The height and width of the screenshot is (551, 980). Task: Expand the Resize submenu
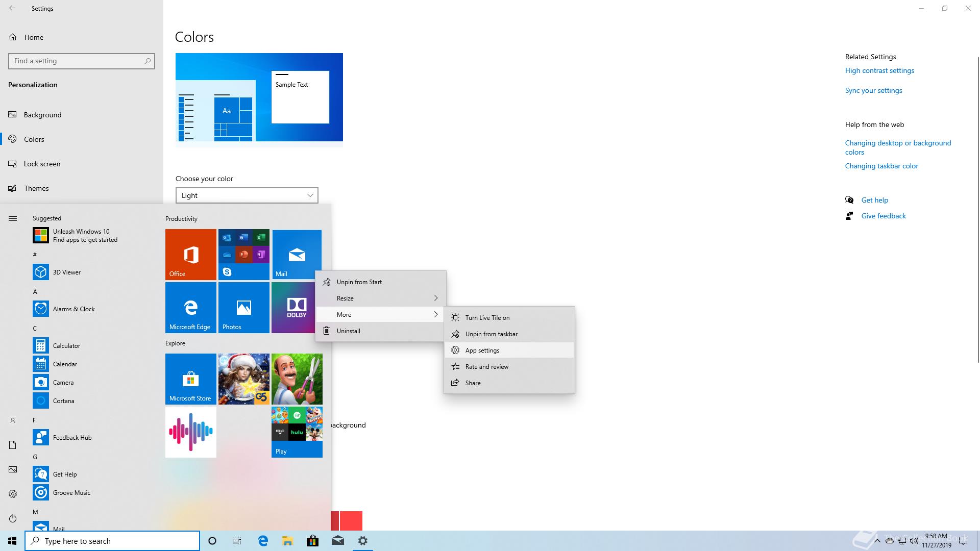click(x=381, y=298)
